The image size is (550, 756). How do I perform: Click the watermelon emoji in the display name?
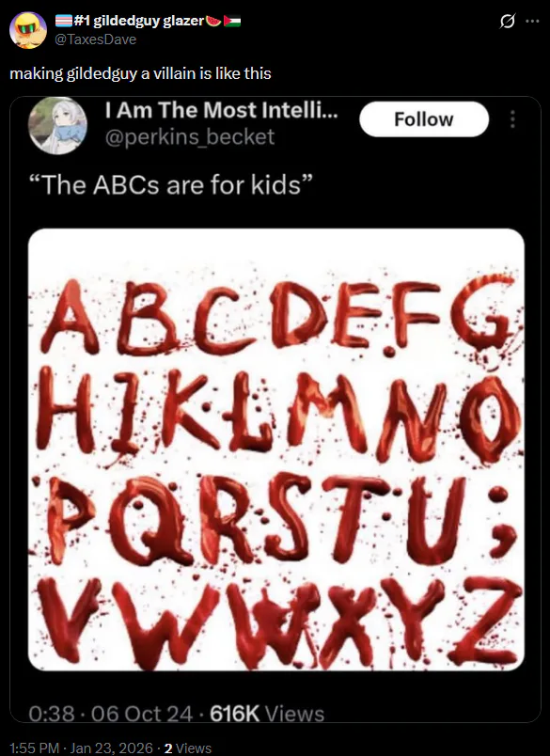(x=213, y=21)
